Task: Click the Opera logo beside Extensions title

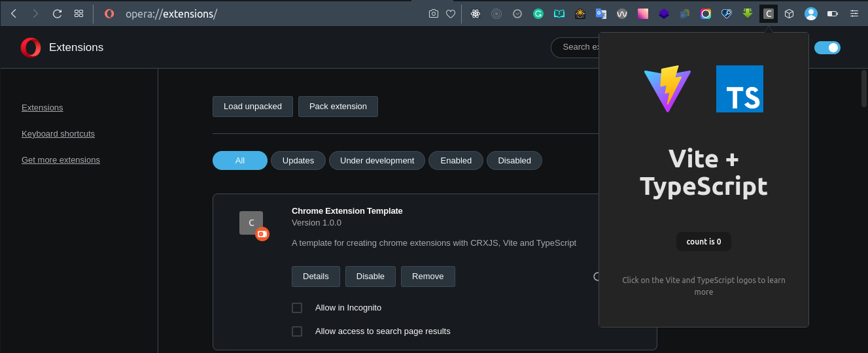Action: tap(31, 48)
